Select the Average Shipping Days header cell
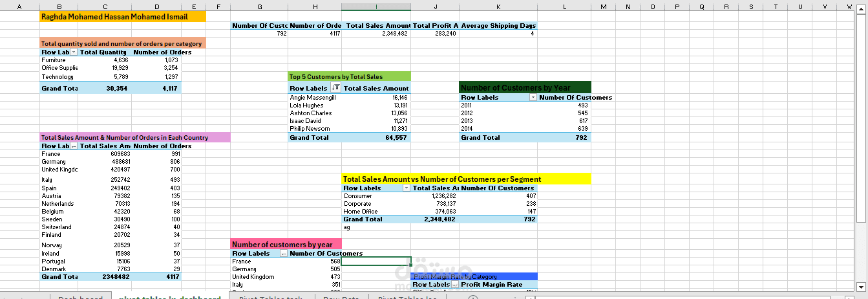Image resolution: width=868 pixels, height=299 pixels. [x=498, y=25]
